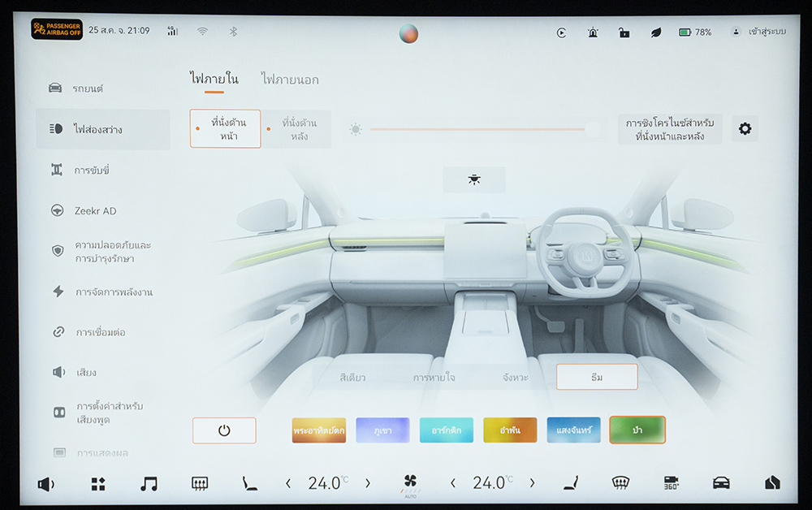
Task: Open the 360 camera view
Action: click(671, 482)
